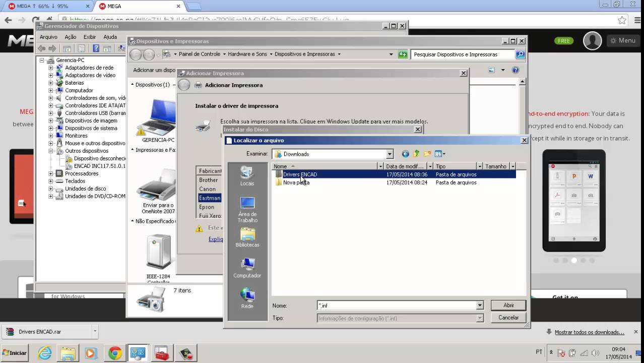Switch to Chrome from taskbar
Image resolution: width=644 pixels, height=363 pixels.
[x=114, y=353]
